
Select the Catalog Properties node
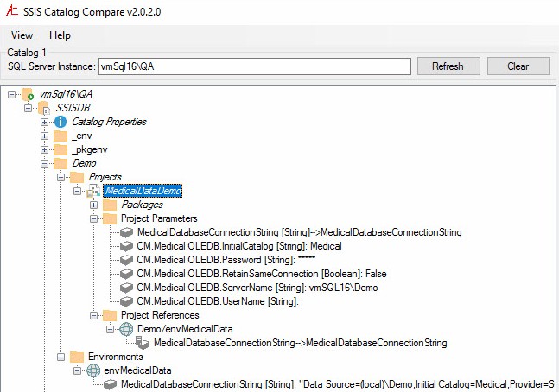pos(109,122)
